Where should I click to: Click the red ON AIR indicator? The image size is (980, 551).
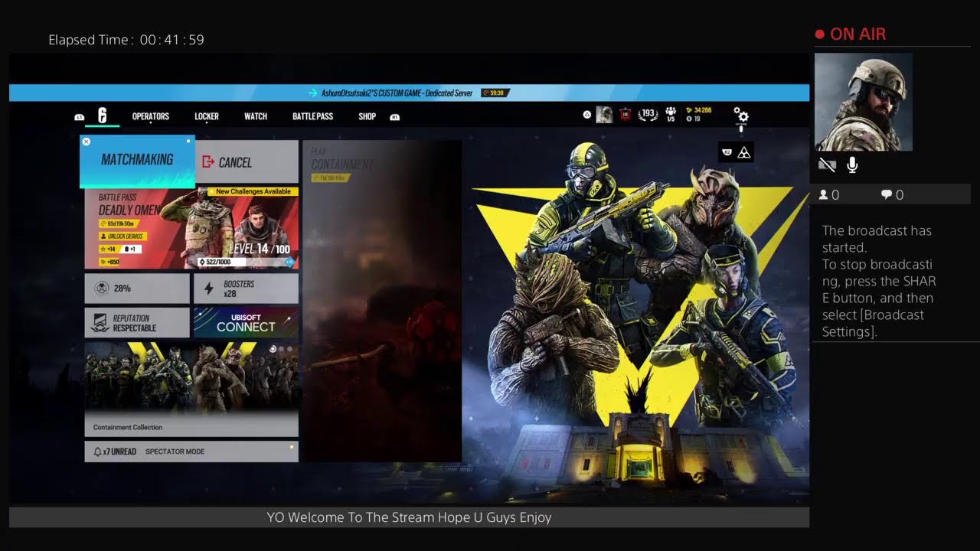click(850, 34)
